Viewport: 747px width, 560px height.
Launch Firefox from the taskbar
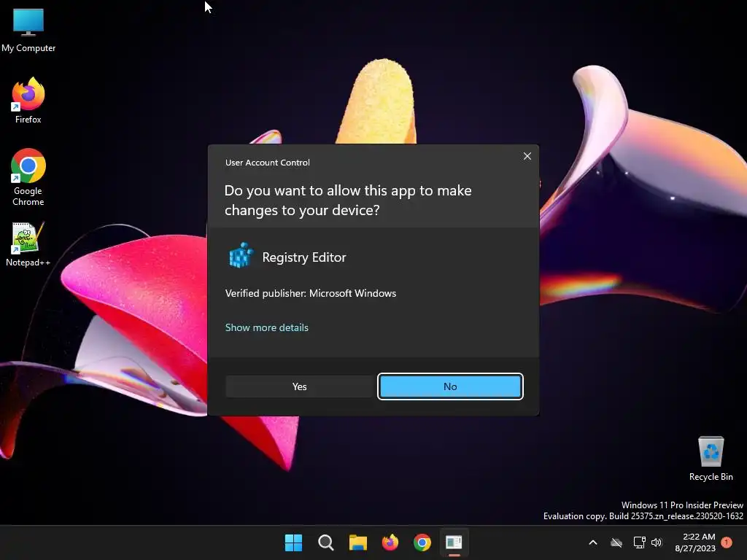390,542
